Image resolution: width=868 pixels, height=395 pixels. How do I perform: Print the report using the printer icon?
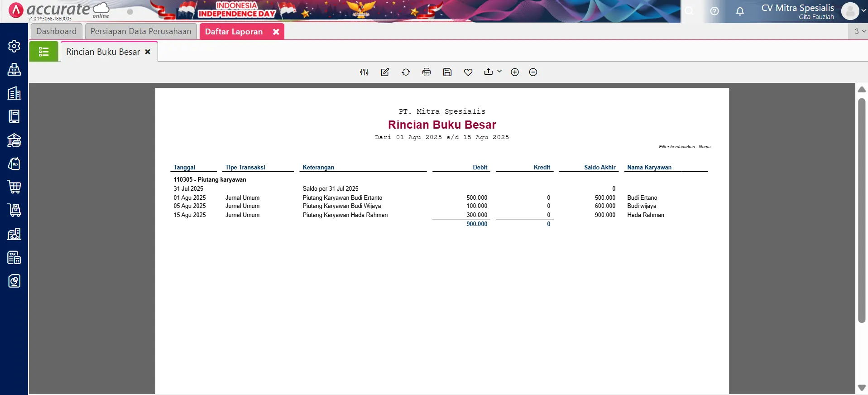pyautogui.click(x=427, y=72)
